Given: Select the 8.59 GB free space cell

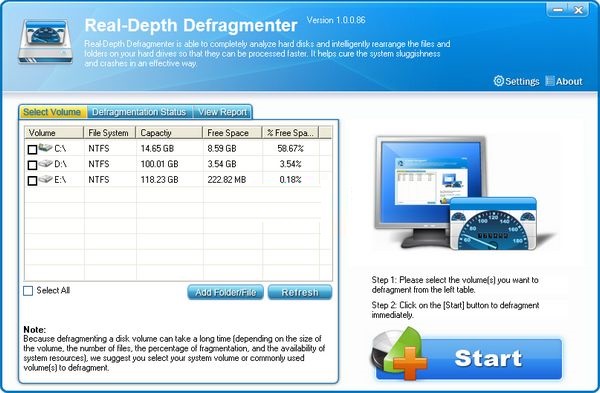Looking at the screenshot, I should point(222,148).
